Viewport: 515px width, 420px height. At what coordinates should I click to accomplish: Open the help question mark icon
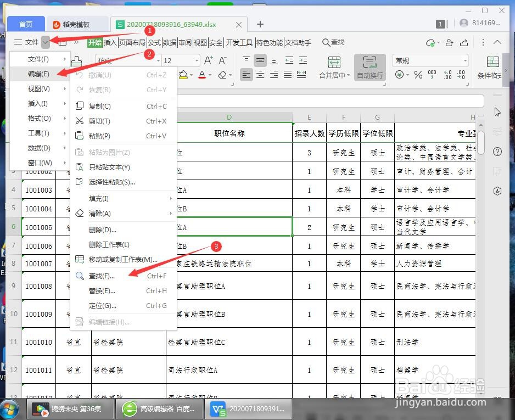497,152
